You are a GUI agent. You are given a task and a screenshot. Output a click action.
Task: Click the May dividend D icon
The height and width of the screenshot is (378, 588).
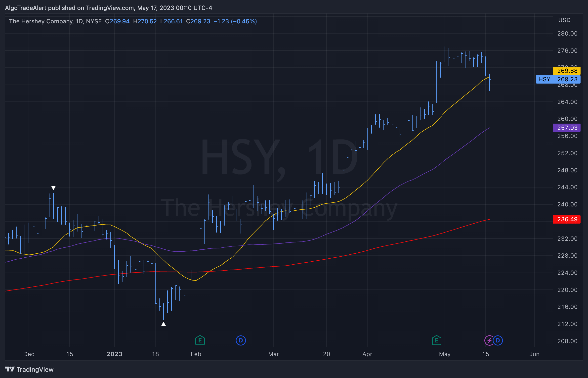[498, 340]
